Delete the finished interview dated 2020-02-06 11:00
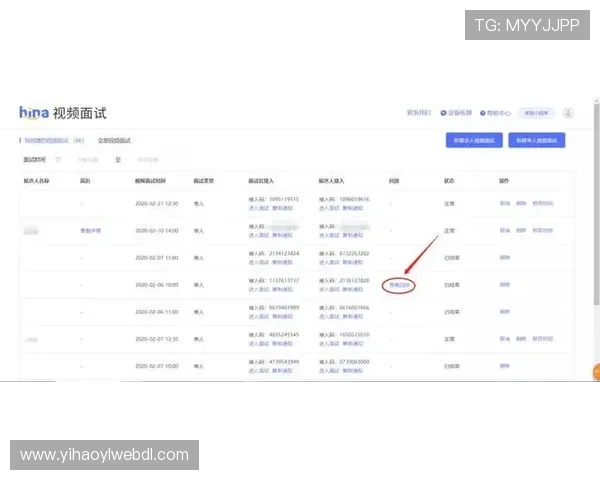The height and width of the screenshot is (480, 600). coord(505,312)
